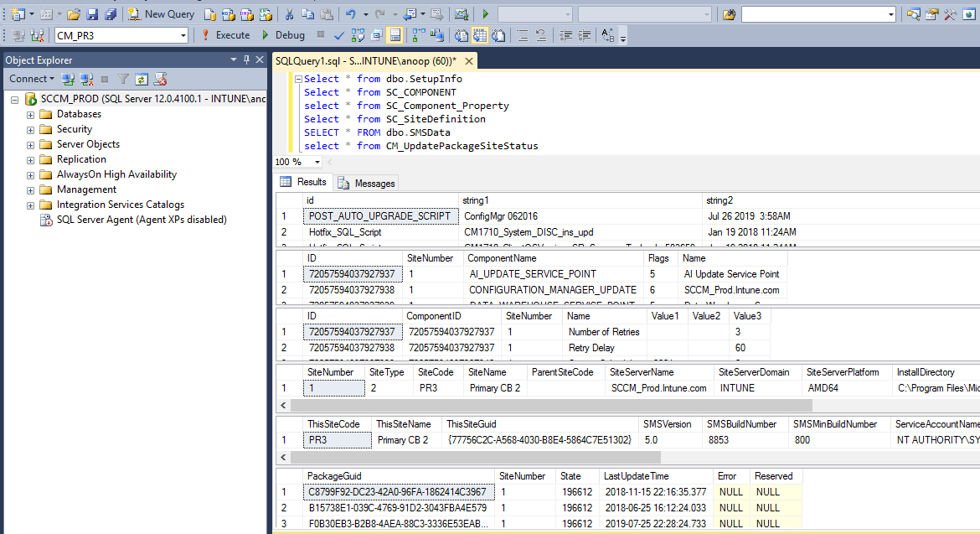Open Find combo box dropdown arrow
The height and width of the screenshot is (534, 980).
click(x=890, y=14)
